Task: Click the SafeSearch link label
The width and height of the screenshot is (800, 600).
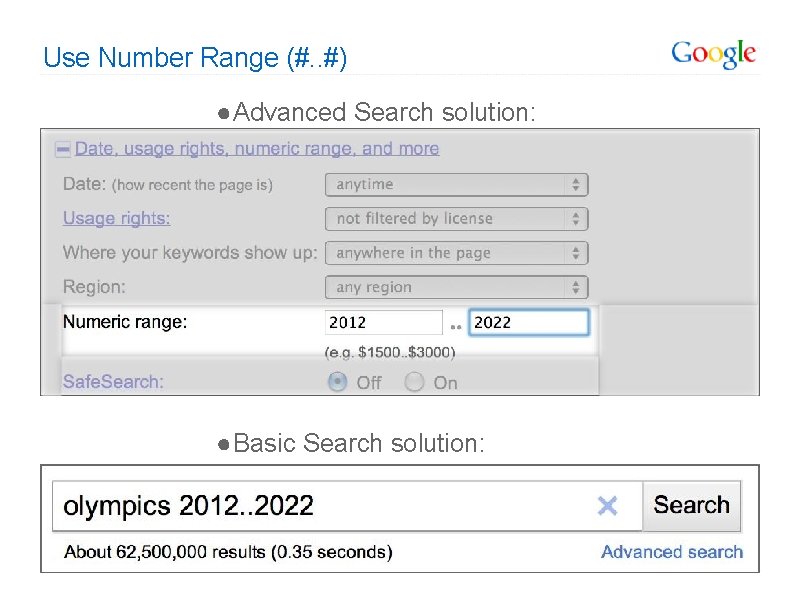Action: [x=113, y=381]
